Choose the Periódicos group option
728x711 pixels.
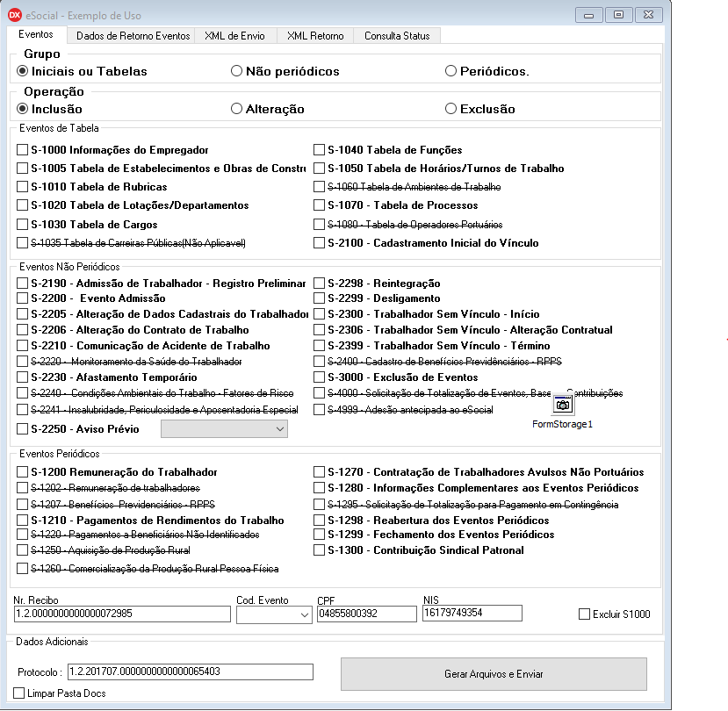pos(450,71)
